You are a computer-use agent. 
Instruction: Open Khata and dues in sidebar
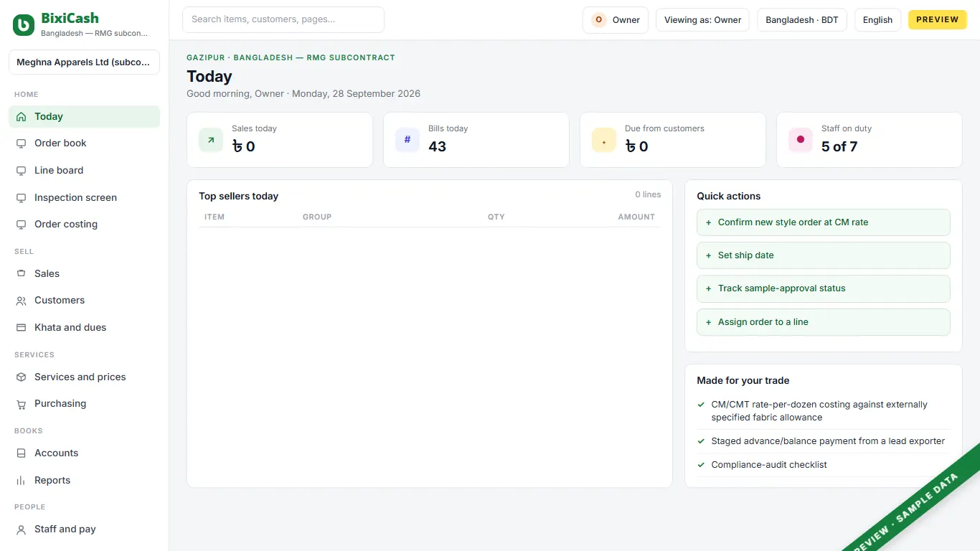click(x=84, y=328)
